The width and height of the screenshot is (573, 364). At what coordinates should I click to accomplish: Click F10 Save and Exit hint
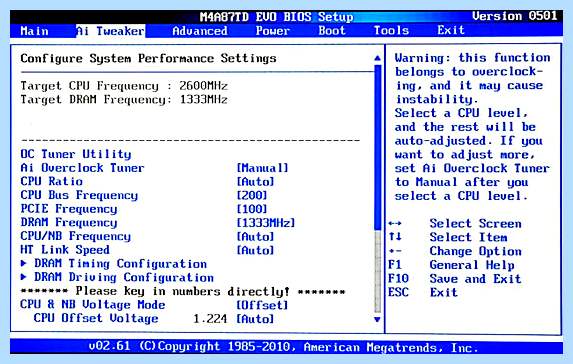454,278
